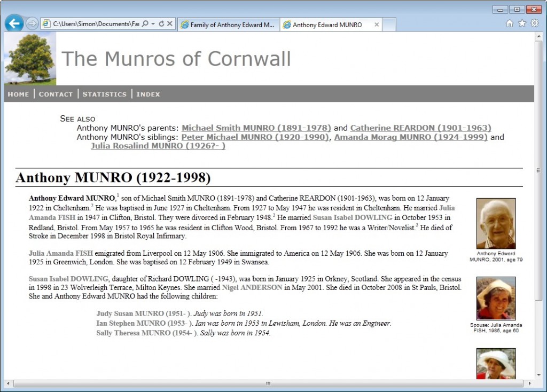Image resolution: width=547 pixels, height=392 pixels.
Task: Click the horizontal scrollbar left arrow
Action: tap(8, 383)
